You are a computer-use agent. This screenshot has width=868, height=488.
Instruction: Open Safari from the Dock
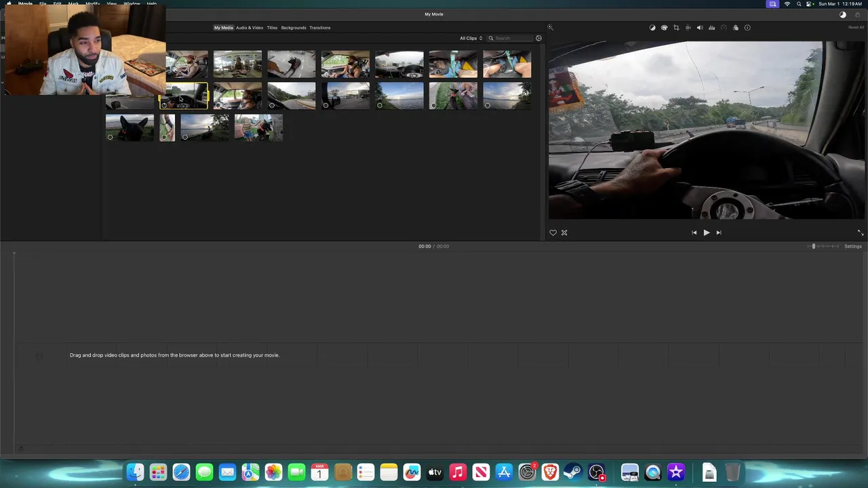click(181, 472)
